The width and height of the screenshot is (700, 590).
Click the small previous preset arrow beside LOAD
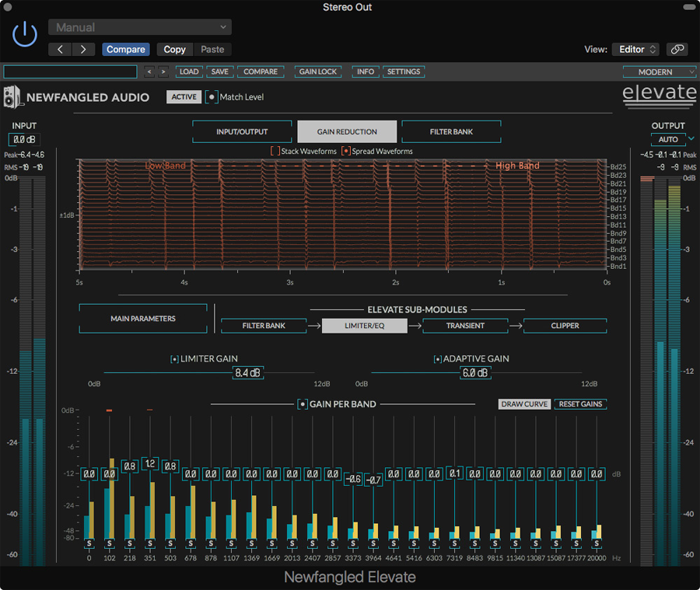(x=149, y=72)
